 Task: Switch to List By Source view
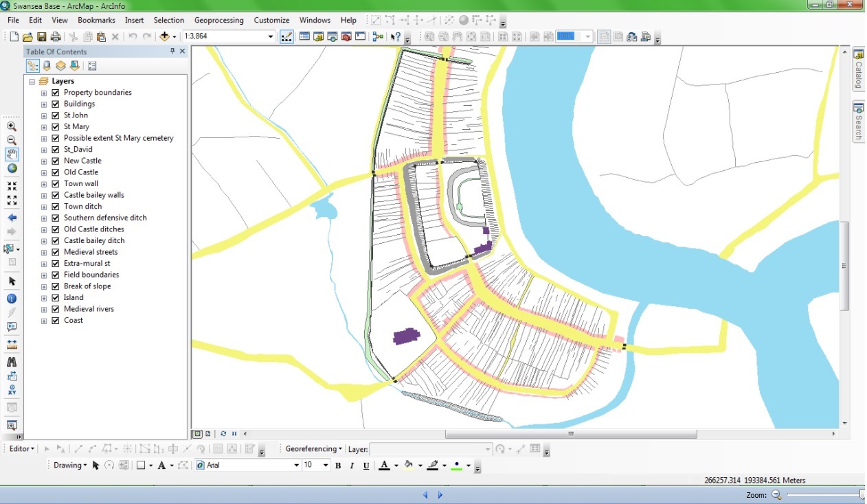tap(45, 65)
